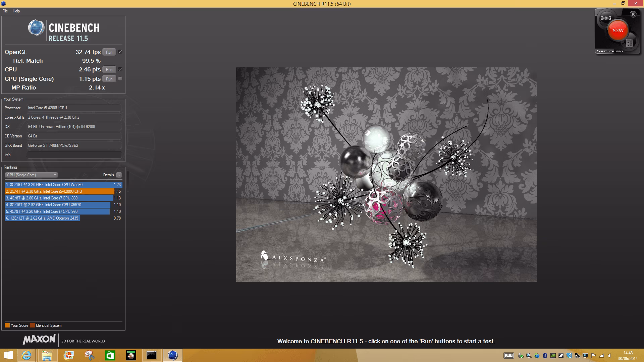The width and height of the screenshot is (644, 362).
Task: Click the Identical System brown color swatch
Action: coord(32,325)
